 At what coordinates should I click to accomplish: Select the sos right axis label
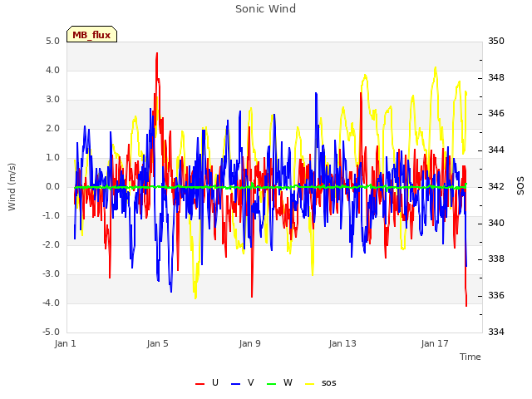tap(520, 186)
